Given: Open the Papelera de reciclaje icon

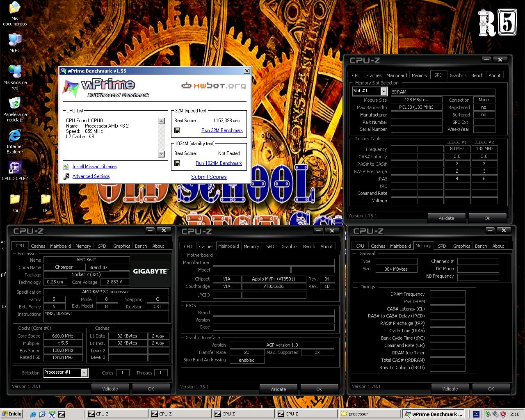Looking at the screenshot, I should [x=15, y=103].
